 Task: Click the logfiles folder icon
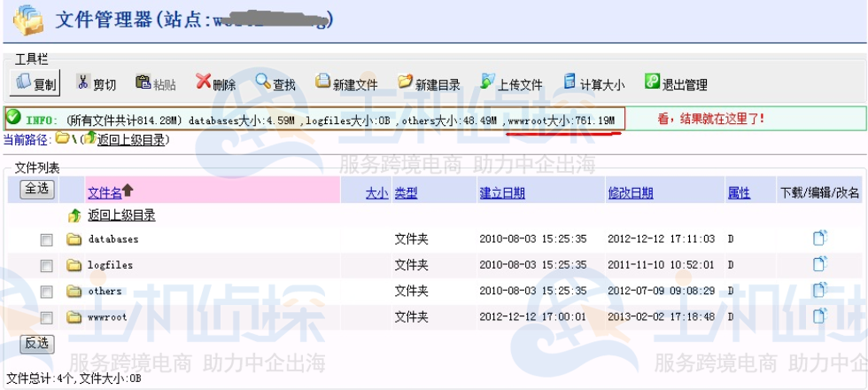pos(74,265)
